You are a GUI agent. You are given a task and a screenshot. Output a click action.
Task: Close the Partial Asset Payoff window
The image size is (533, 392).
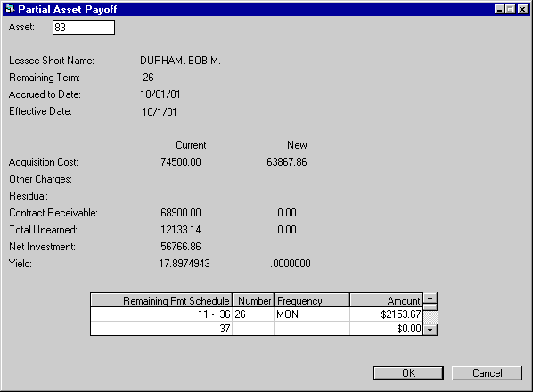click(522, 9)
